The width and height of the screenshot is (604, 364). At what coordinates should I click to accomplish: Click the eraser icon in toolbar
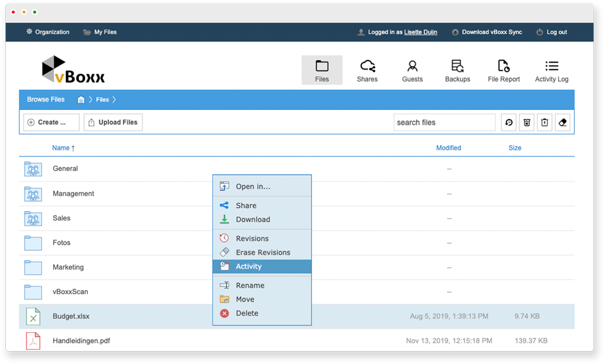(x=562, y=123)
